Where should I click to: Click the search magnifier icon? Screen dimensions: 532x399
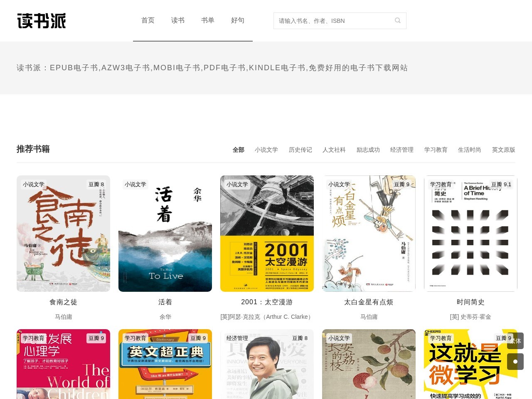pyautogui.click(x=398, y=20)
